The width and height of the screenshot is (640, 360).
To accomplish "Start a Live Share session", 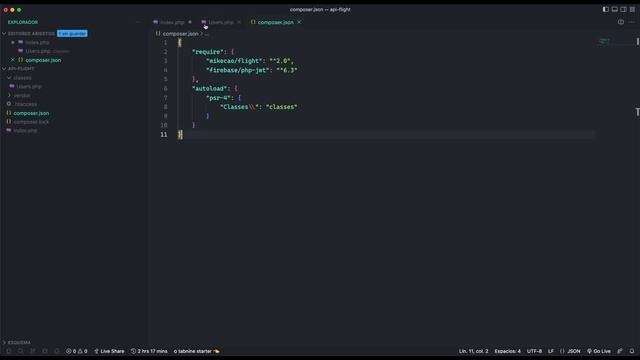I will coord(109,351).
